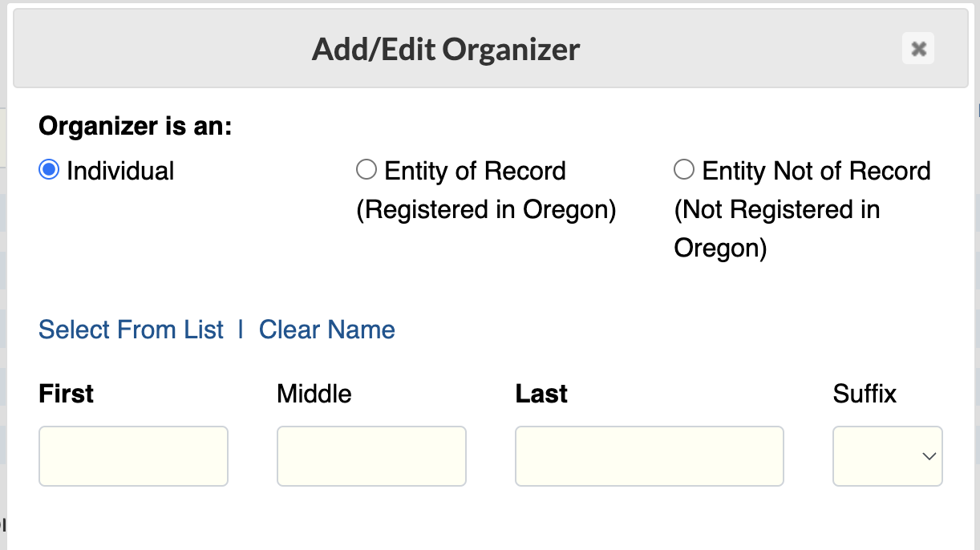
Task: Open the Select From List link
Action: tap(132, 330)
